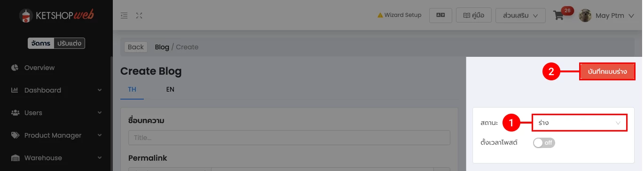This screenshot has height=171, width=644.
Task: Click the Product Manager tags icon
Action: pyautogui.click(x=15, y=135)
